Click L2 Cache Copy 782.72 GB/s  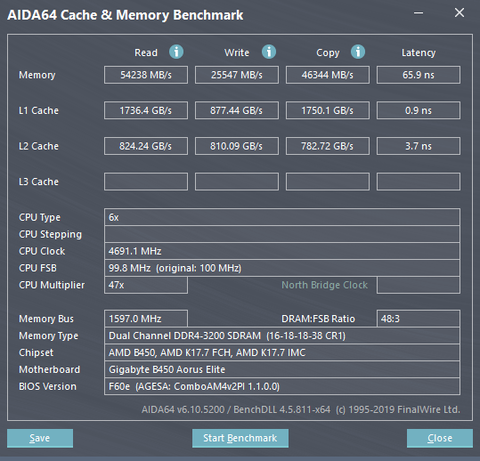pos(328,146)
